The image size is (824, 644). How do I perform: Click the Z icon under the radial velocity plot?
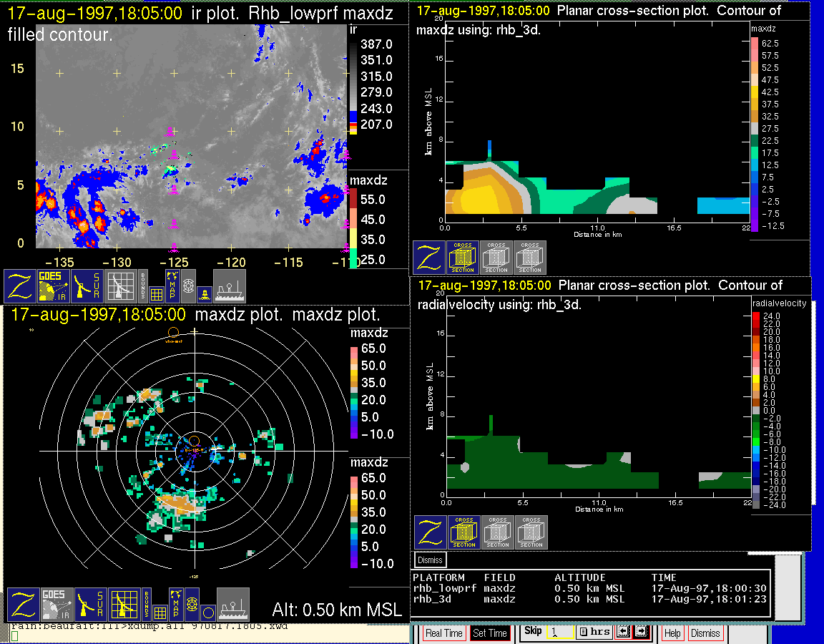(430, 532)
